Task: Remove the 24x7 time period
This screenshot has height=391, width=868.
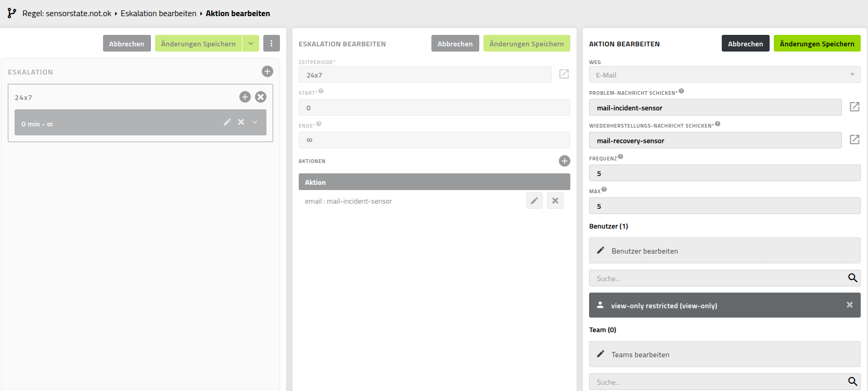Action: point(261,97)
